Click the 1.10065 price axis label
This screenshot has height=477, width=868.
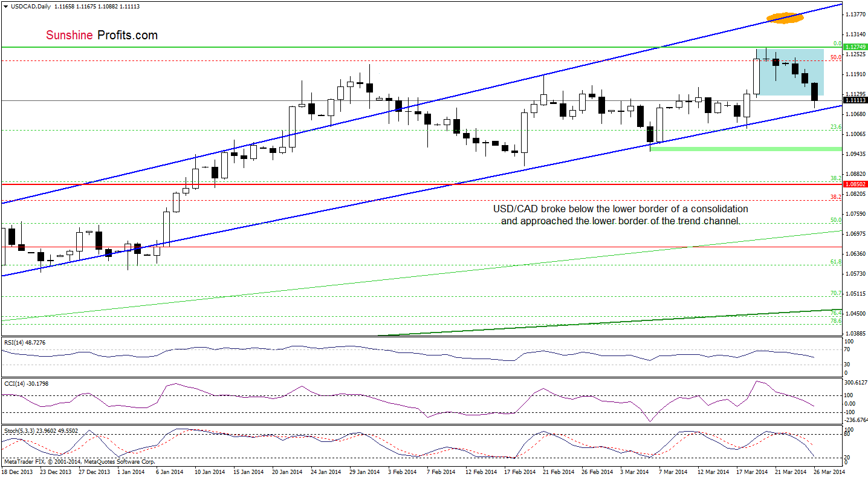pos(855,134)
